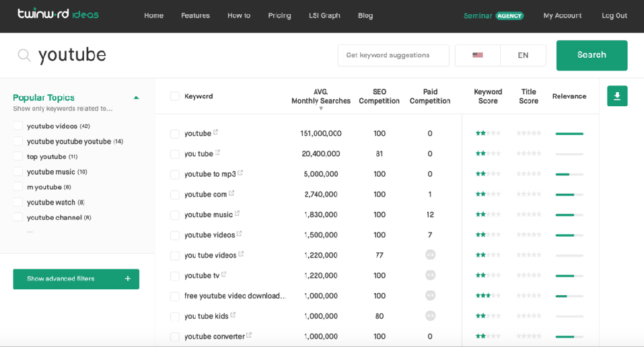Enable 'top youtube (11)' topic filter checkbox
Screen dimensions: 644x347
(17, 156)
